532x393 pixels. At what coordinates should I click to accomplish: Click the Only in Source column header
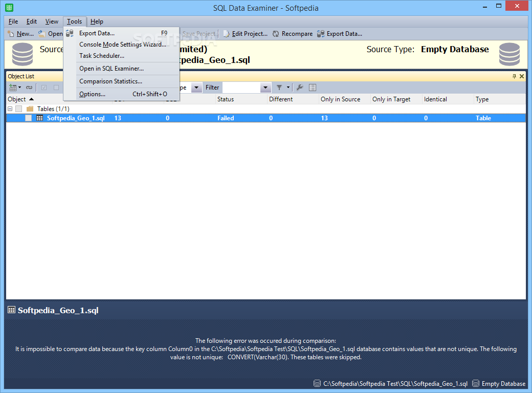pos(345,99)
